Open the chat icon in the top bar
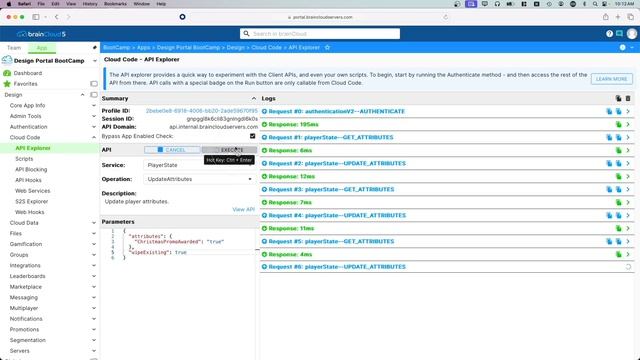This screenshot has width=640, height=360. [619, 33]
